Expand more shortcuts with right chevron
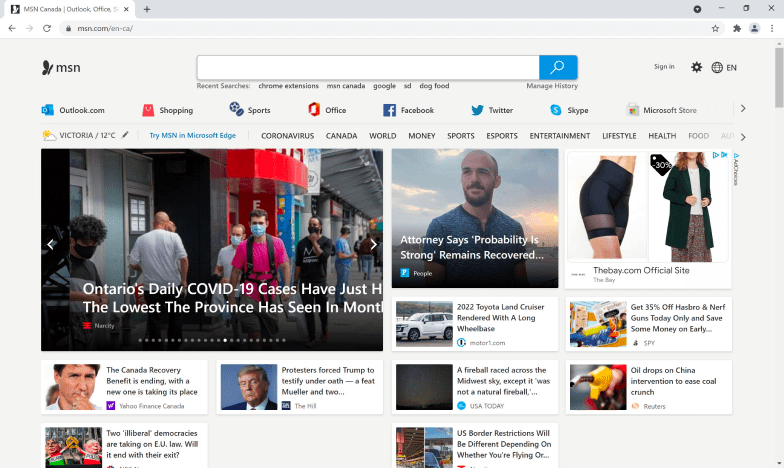 743,108
